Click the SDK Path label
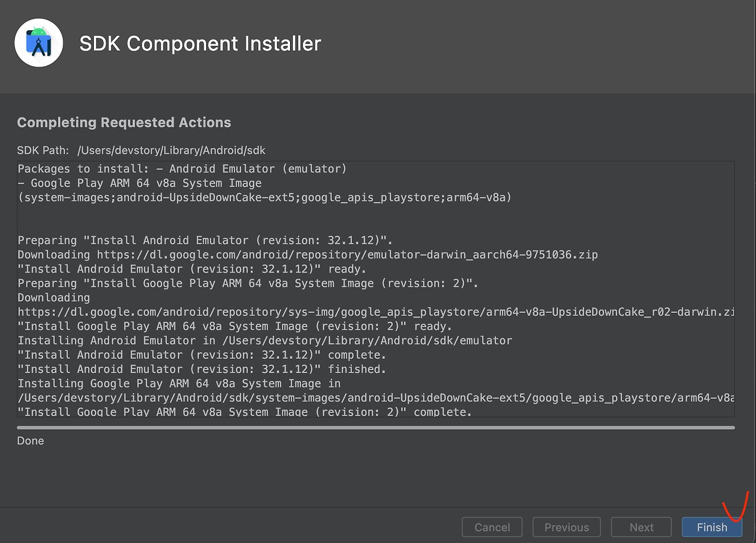 point(43,151)
